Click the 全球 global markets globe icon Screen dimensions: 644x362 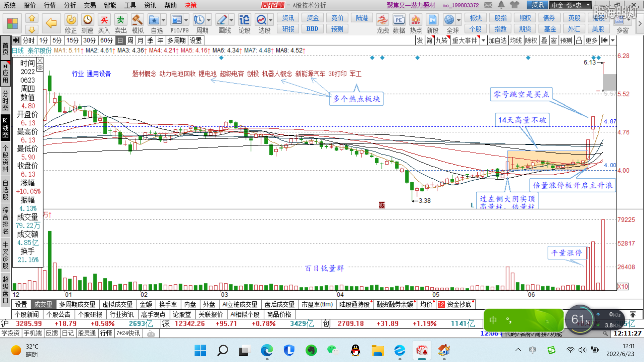tap(449, 20)
